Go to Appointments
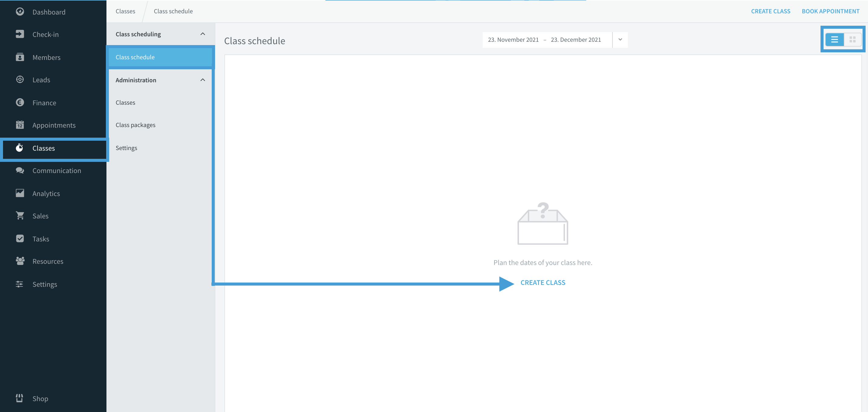This screenshot has width=868, height=412. [54, 125]
